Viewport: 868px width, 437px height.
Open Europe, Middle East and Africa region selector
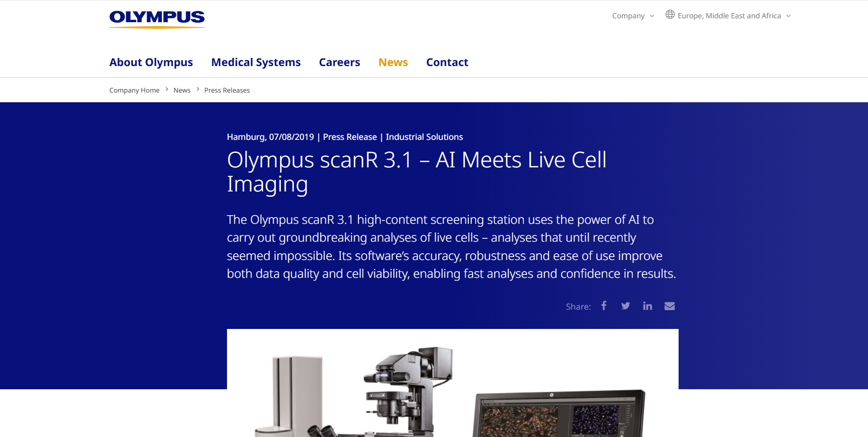[x=728, y=16]
